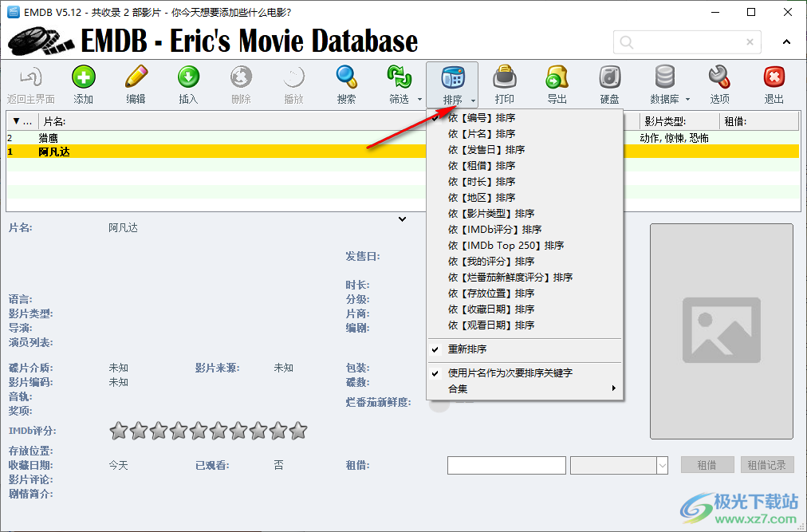Select the 编辑 (Edit) toolbar icon
The image size is (807, 532).
pyautogui.click(x=136, y=84)
